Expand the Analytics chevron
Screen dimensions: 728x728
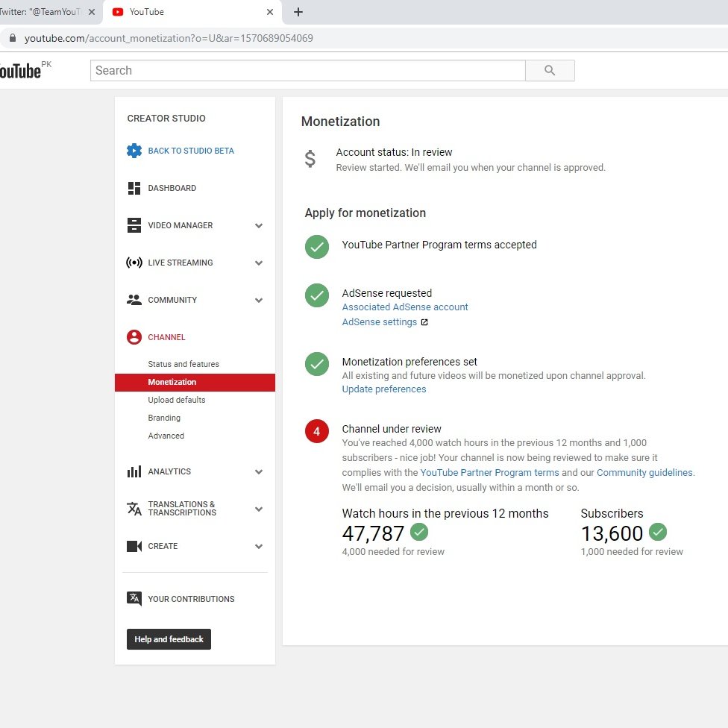(x=259, y=471)
